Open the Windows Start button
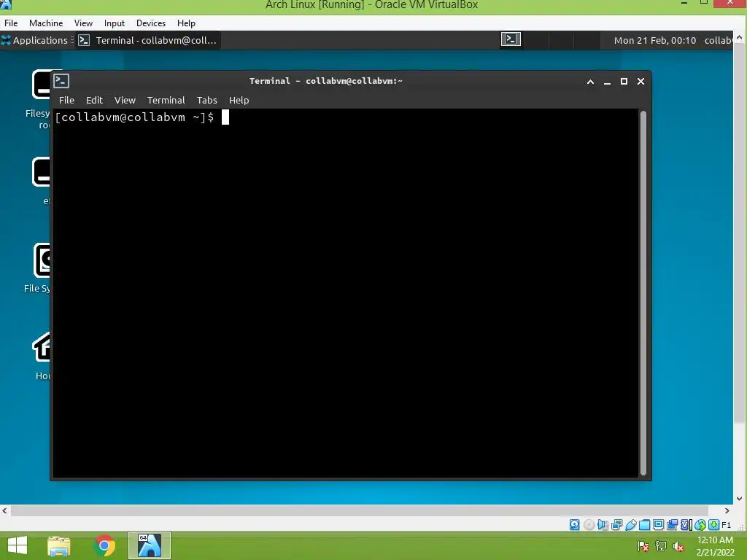The image size is (747, 560). 18,545
